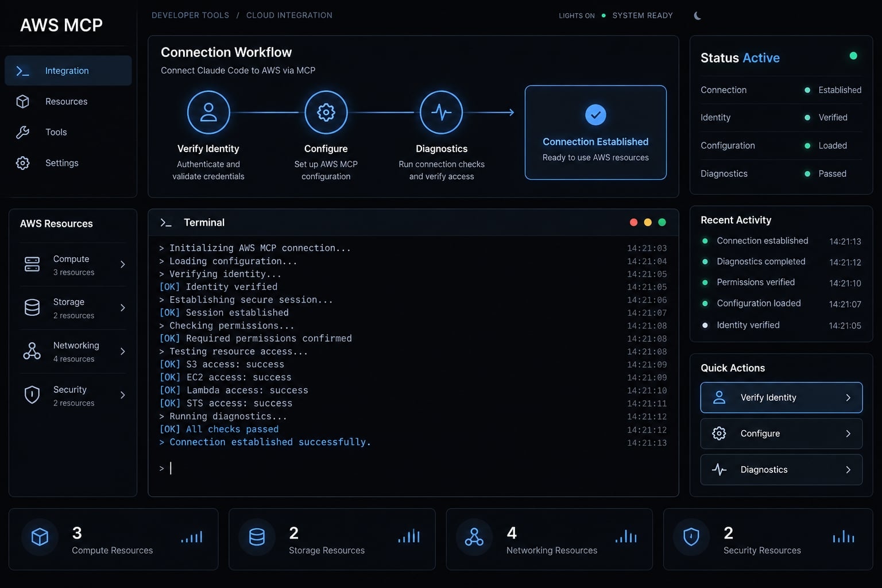This screenshot has width=882, height=588.
Task: Click the Connection Established checkmark icon
Action: 595,115
